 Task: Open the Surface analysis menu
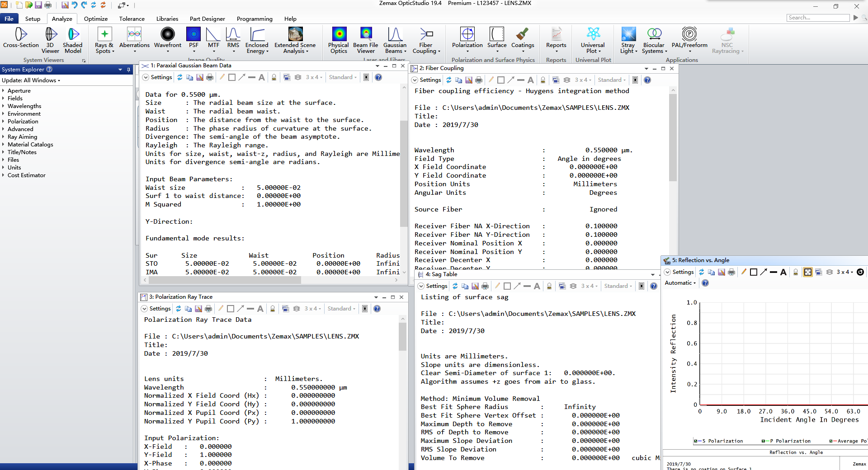click(497, 39)
